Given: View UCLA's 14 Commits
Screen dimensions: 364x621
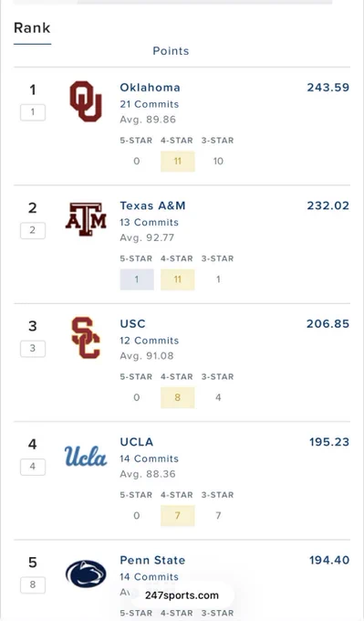Looking at the screenshot, I should [x=150, y=458].
